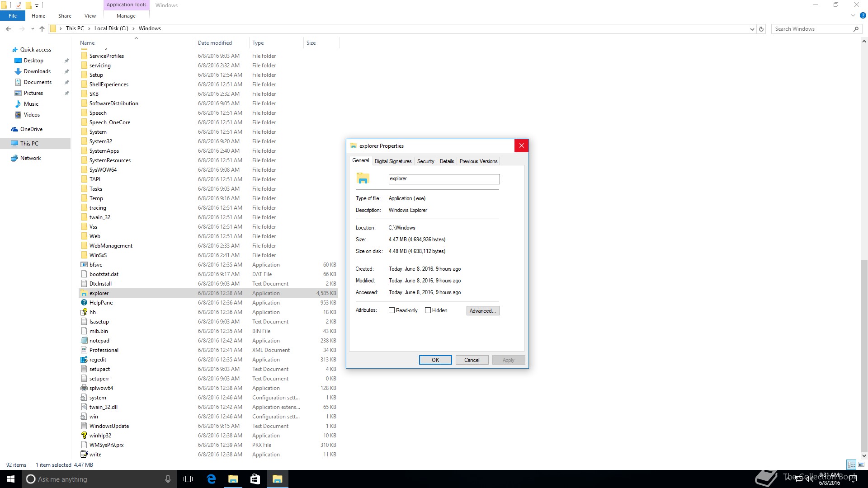Viewport: 868px width, 488px height.
Task: Open Advanced attributes
Action: point(482,311)
